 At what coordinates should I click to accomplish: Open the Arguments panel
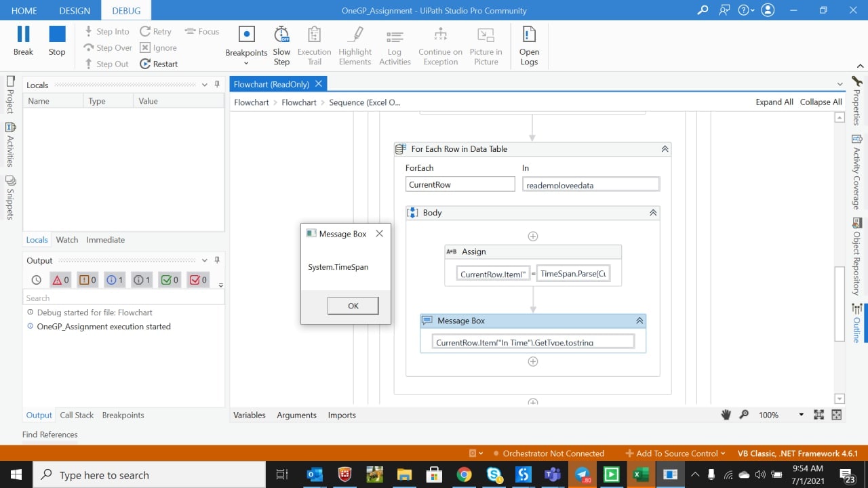[x=296, y=415]
